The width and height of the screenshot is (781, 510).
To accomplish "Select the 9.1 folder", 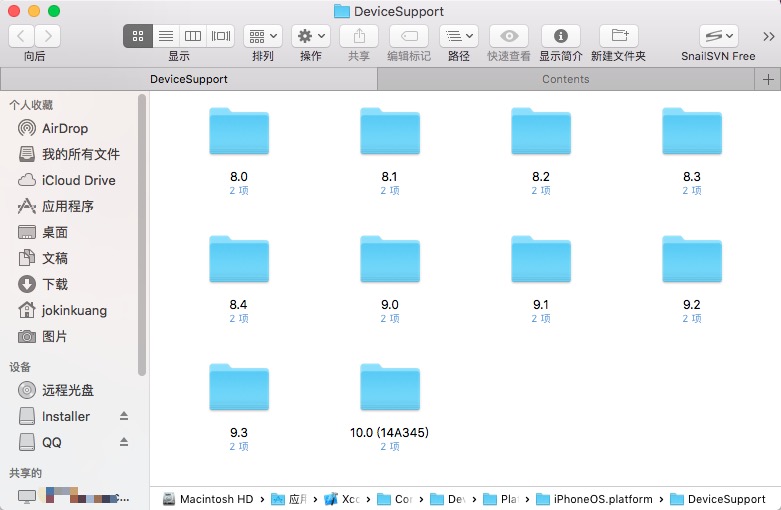I will pyautogui.click(x=541, y=259).
